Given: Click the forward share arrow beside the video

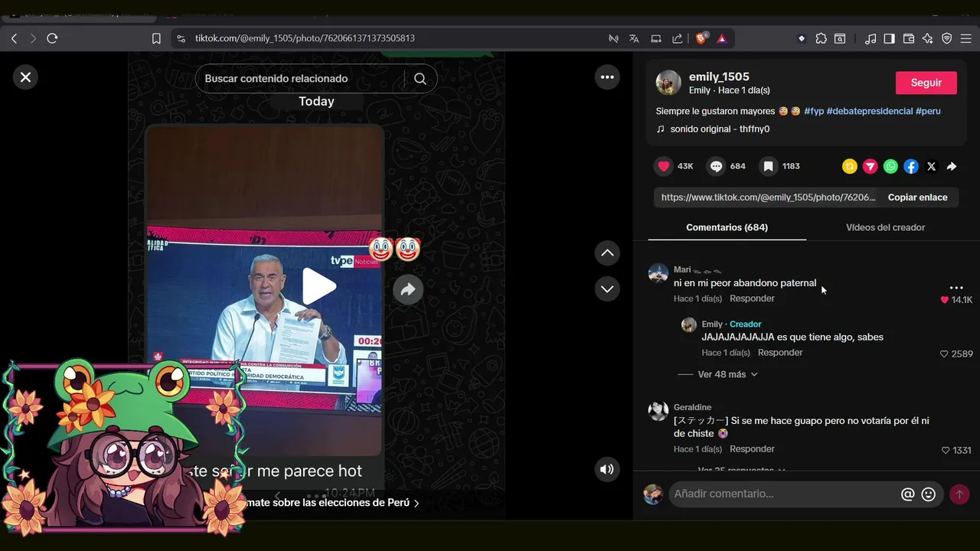Looking at the screenshot, I should pos(408,289).
